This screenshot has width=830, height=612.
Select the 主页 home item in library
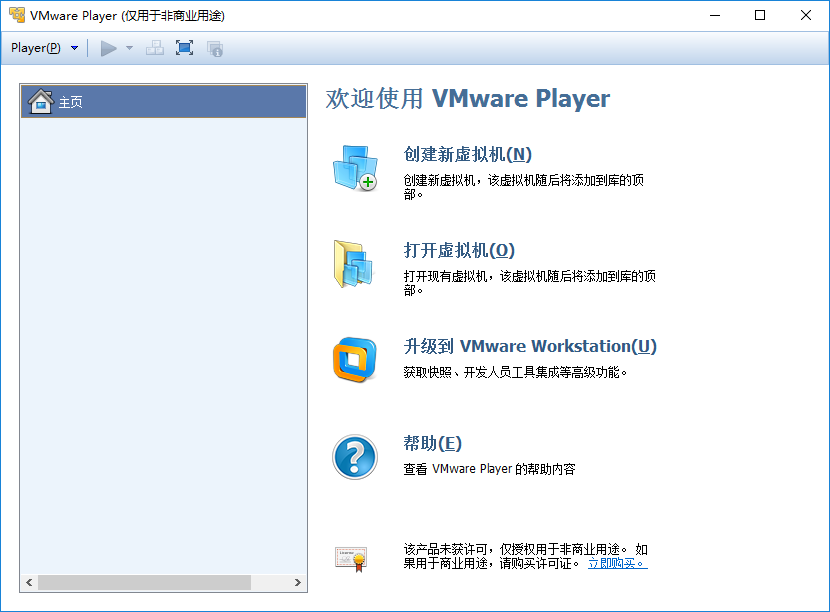[164, 101]
